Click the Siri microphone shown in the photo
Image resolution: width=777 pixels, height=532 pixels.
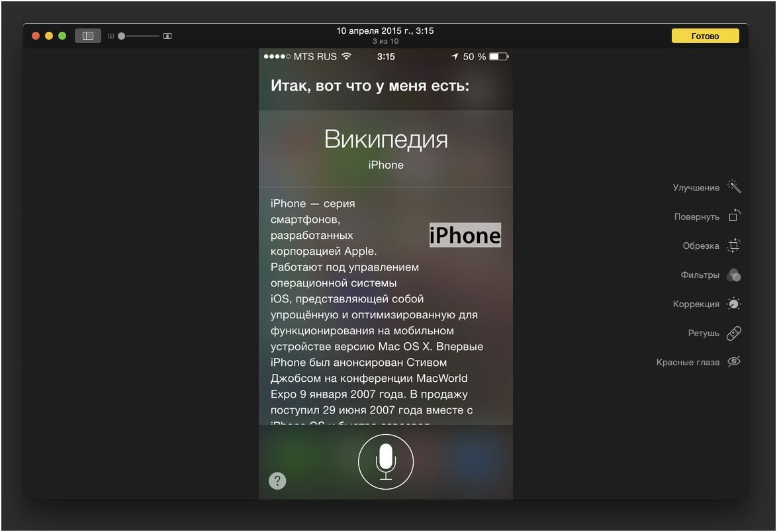(386, 462)
